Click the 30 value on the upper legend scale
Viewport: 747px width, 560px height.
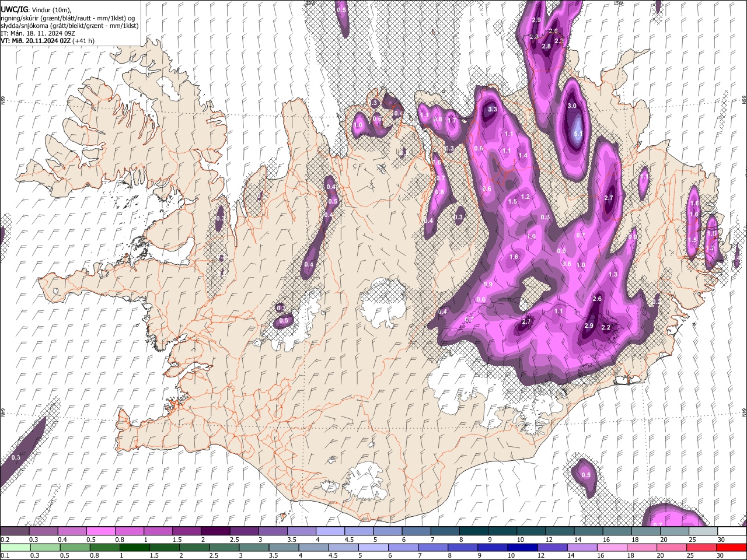coord(721,540)
